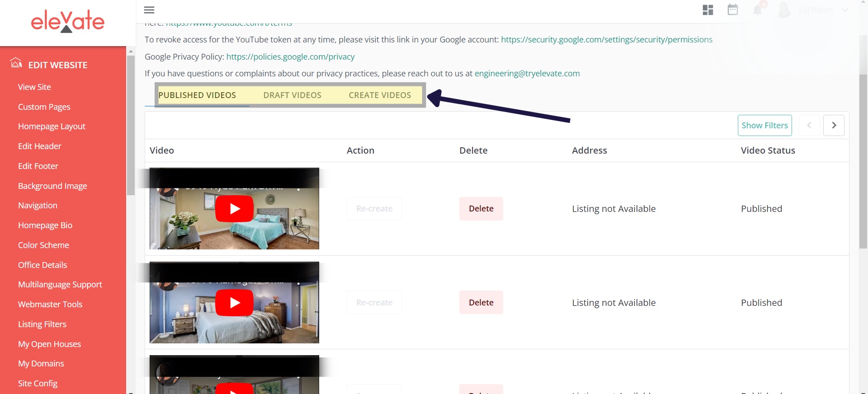The image size is (868, 394).
Task: Open Custom Pages in sidebar
Action: 44,107
